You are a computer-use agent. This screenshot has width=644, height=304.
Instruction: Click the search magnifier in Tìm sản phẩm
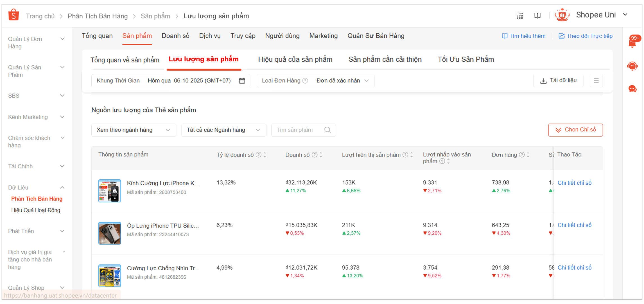click(x=327, y=130)
